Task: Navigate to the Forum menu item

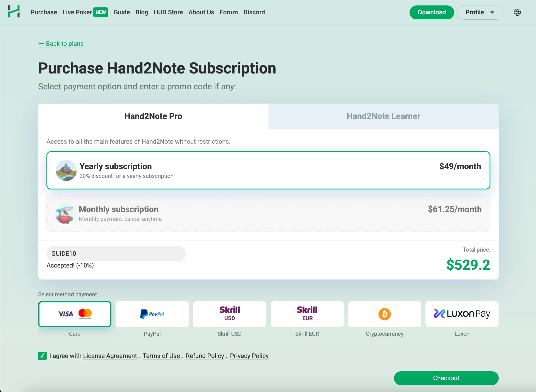Action: pyautogui.click(x=229, y=12)
